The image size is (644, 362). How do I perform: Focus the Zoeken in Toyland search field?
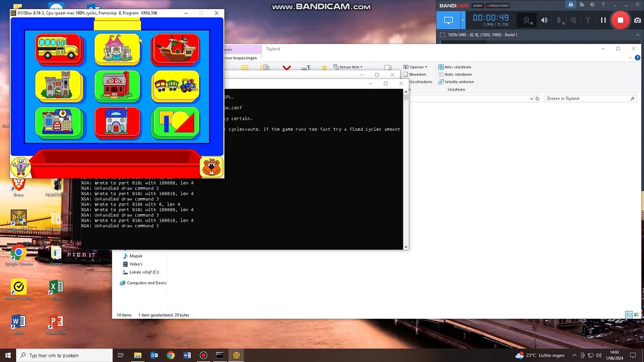click(590, 99)
